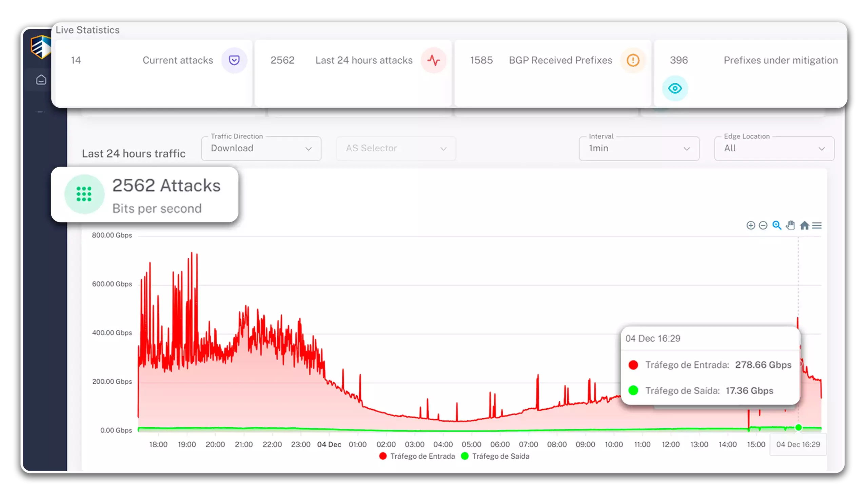The height and width of the screenshot is (493, 868).
Task: Click the chart zoom out minus icon
Action: tap(763, 226)
